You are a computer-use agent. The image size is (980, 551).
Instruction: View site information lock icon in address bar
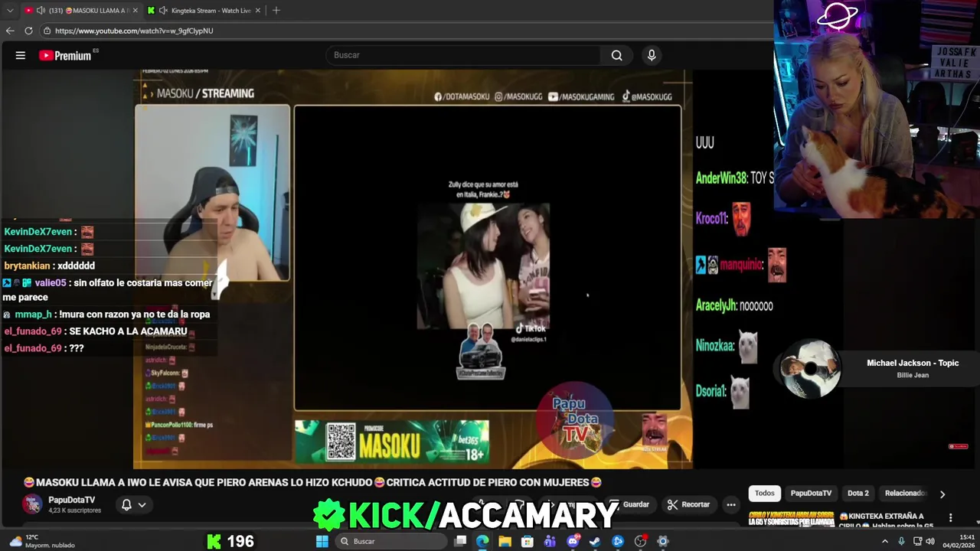(x=47, y=31)
